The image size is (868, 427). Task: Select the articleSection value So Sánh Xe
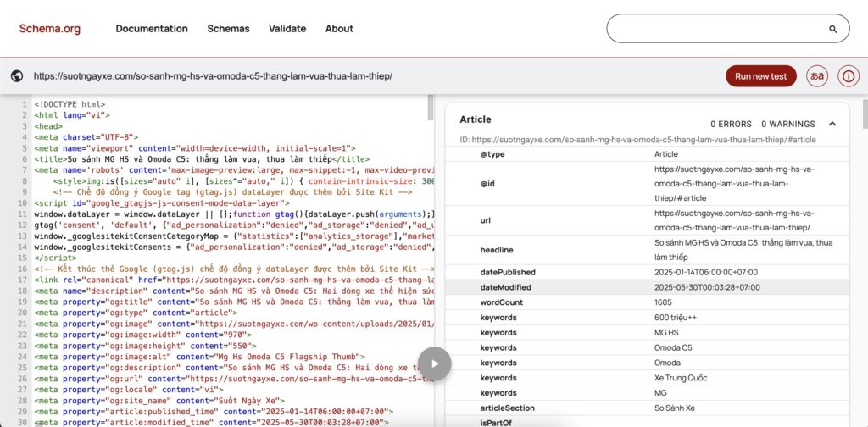674,408
